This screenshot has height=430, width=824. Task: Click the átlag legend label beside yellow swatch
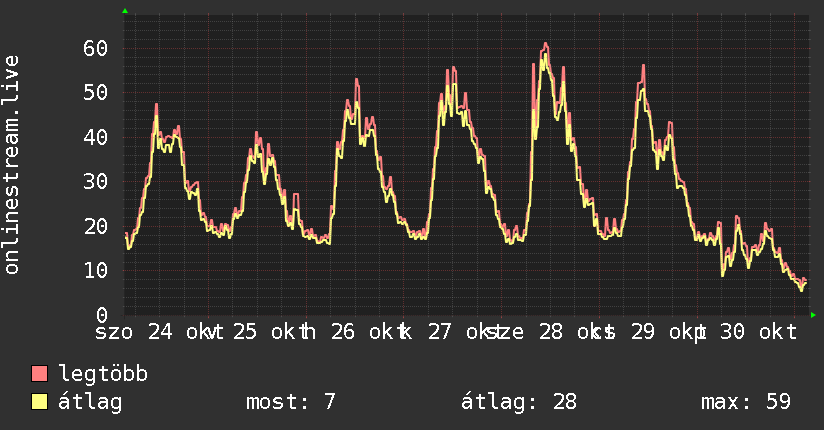click(90, 402)
